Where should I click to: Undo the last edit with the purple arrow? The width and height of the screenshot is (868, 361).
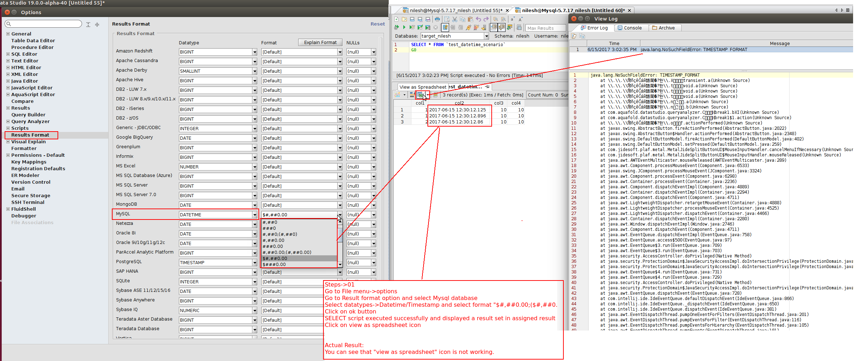[479, 19]
